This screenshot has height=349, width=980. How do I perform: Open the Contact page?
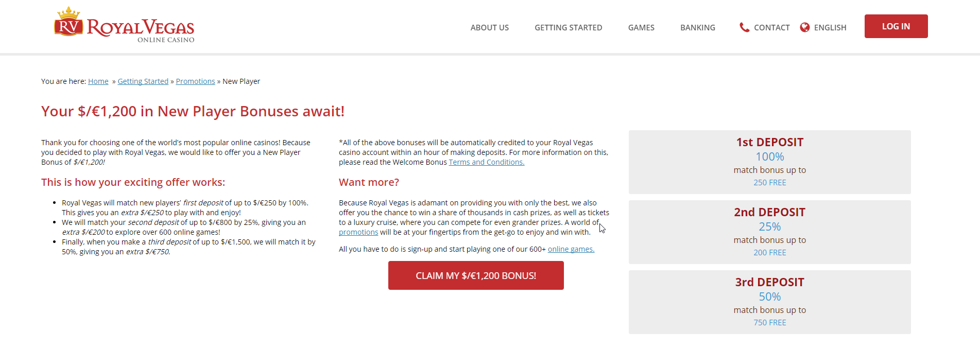pos(771,28)
